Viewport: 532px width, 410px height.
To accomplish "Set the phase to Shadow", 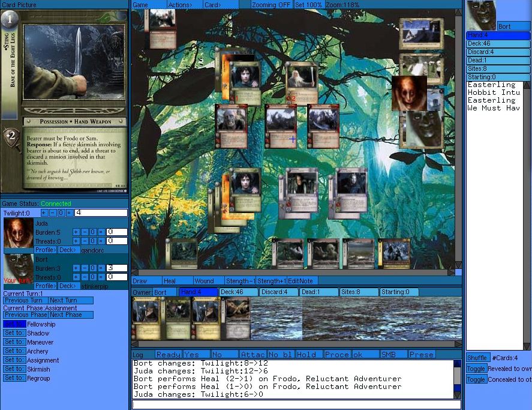I will pos(14,333).
